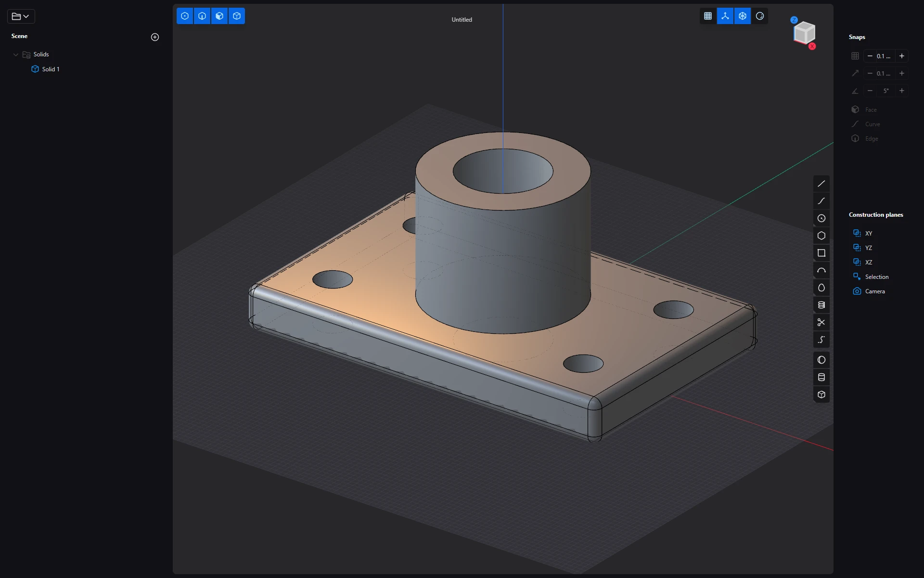Viewport: 924px width, 578px height.
Task: Select the Curve spline tool
Action: (x=821, y=201)
